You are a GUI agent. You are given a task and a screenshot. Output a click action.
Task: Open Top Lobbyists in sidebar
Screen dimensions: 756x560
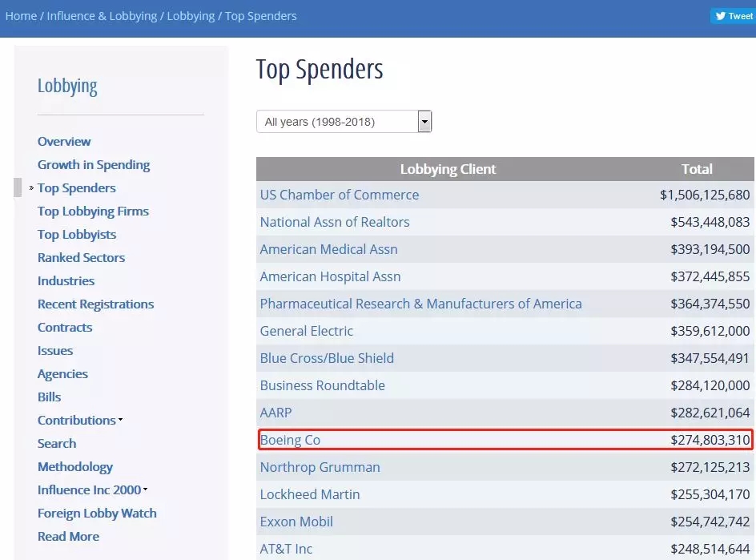(77, 235)
